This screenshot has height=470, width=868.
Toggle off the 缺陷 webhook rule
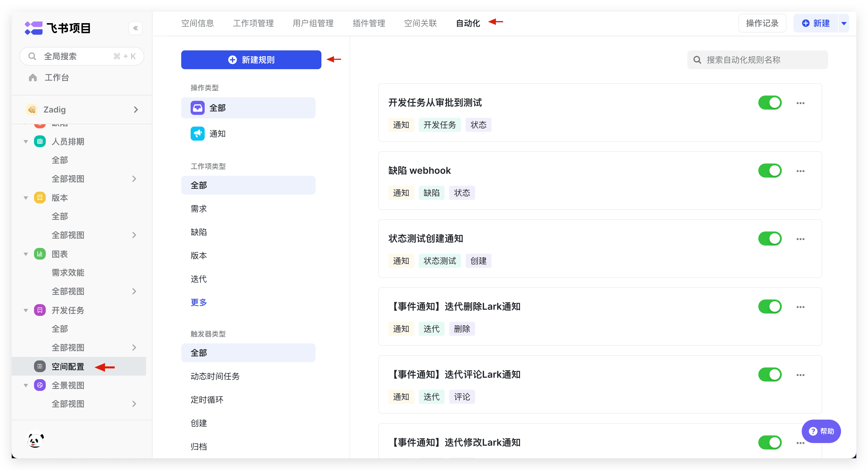coord(770,170)
